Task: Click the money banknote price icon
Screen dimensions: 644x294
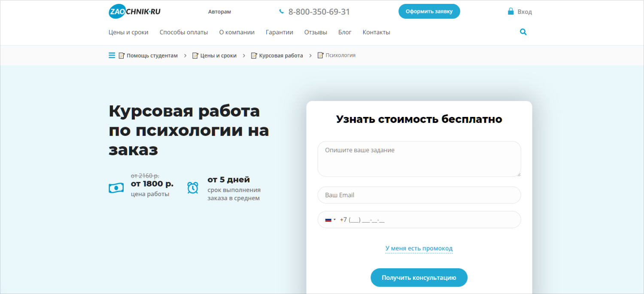Action: (116, 188)
